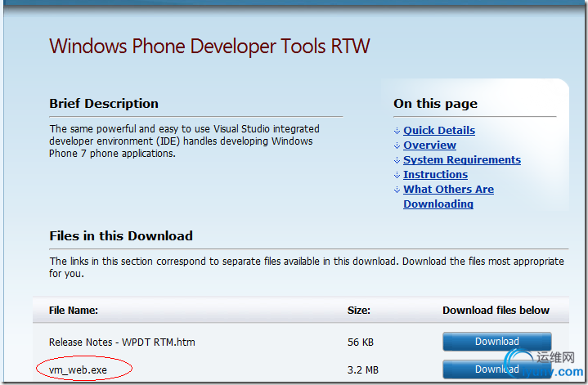This screenshot has width=588, height=385.
Task: Jump to the Overview section link
Action: (x=429, y=145)
